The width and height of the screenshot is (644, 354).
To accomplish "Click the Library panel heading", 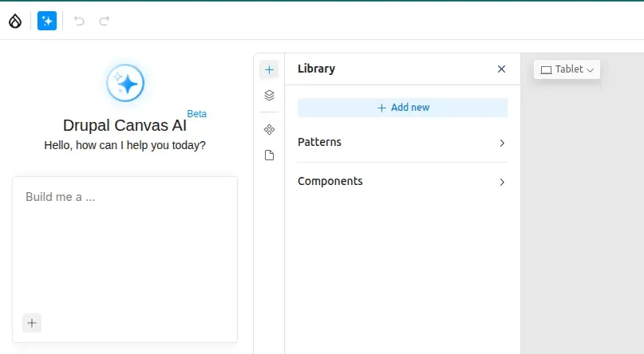I will [x=316, y=69].
